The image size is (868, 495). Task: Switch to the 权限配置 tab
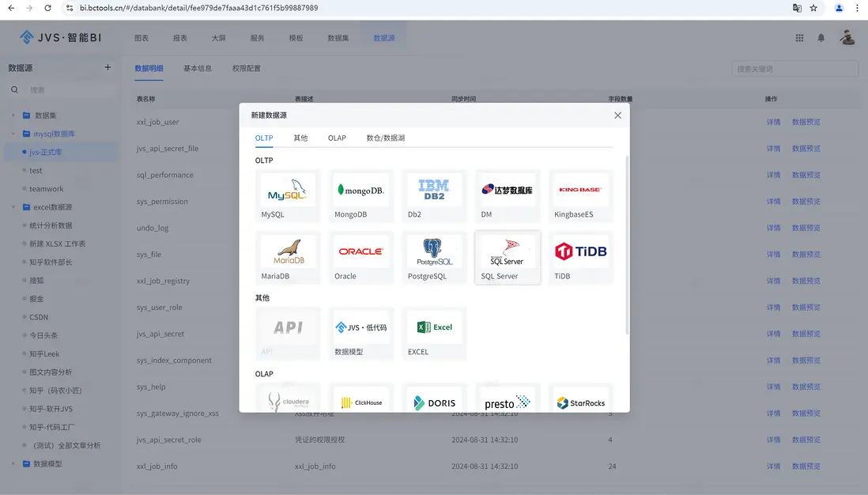click(247, 68)
